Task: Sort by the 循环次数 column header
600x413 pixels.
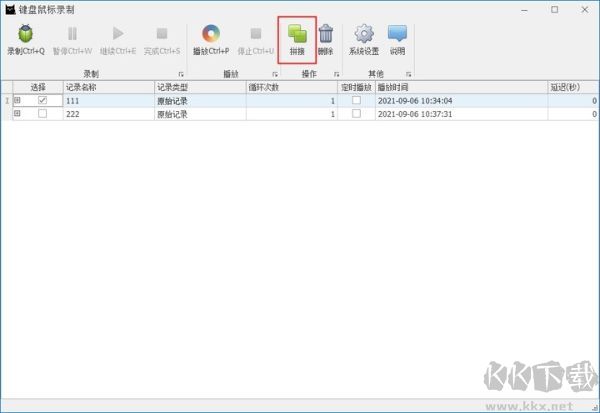Action: click(x=292, y=87)
